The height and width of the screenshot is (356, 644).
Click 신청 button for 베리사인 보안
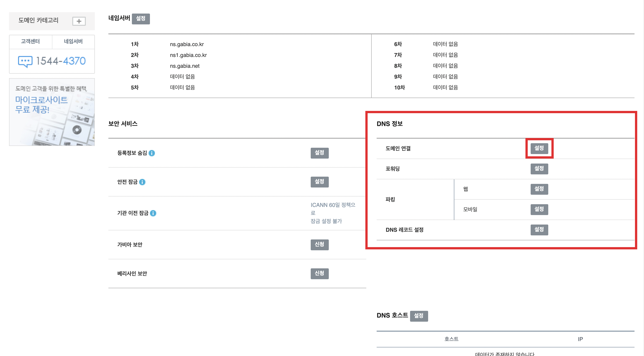[320, 274]
